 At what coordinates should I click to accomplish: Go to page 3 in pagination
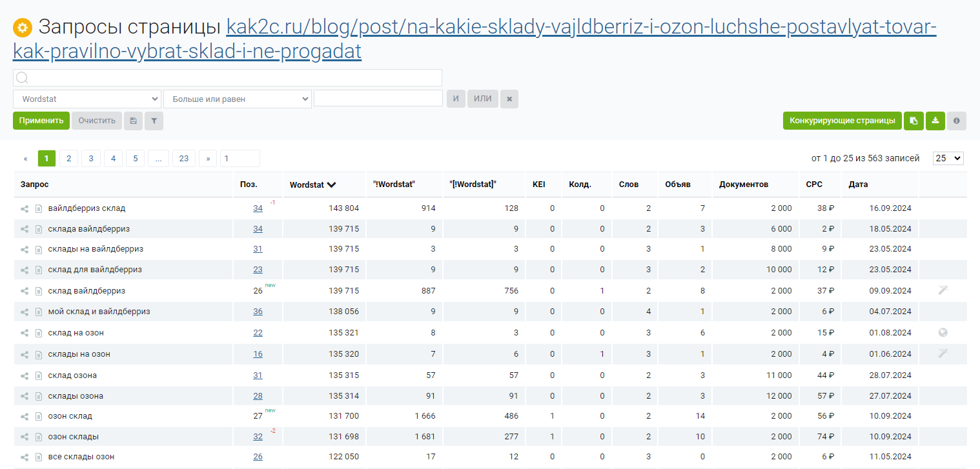(x=91, y=159)
